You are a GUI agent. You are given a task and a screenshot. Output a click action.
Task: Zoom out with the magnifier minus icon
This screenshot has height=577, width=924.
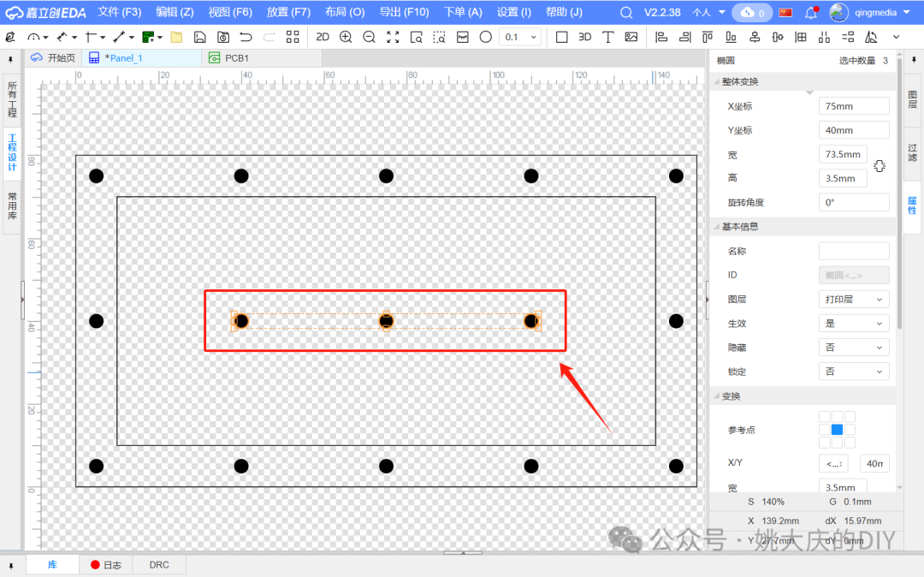click(369, 37)
